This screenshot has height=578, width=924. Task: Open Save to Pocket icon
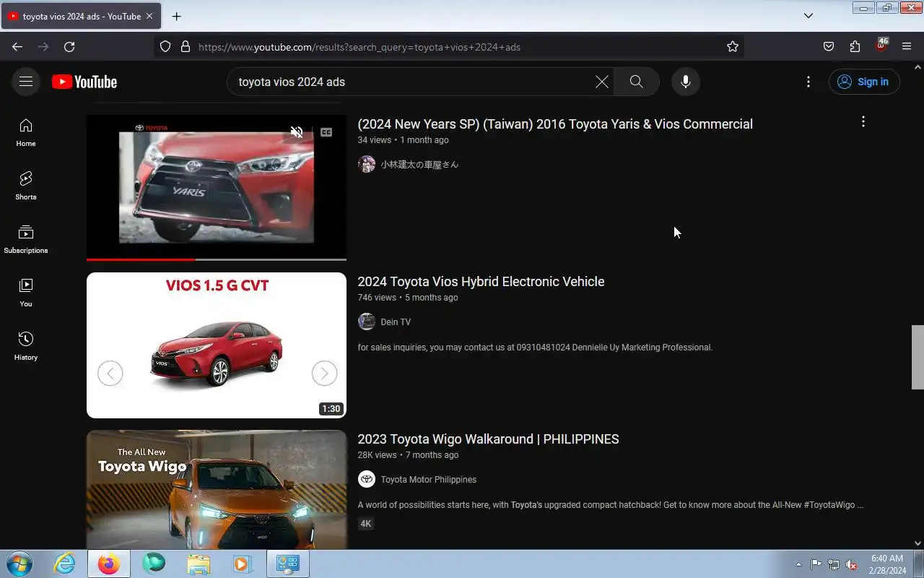click(829, 46)
